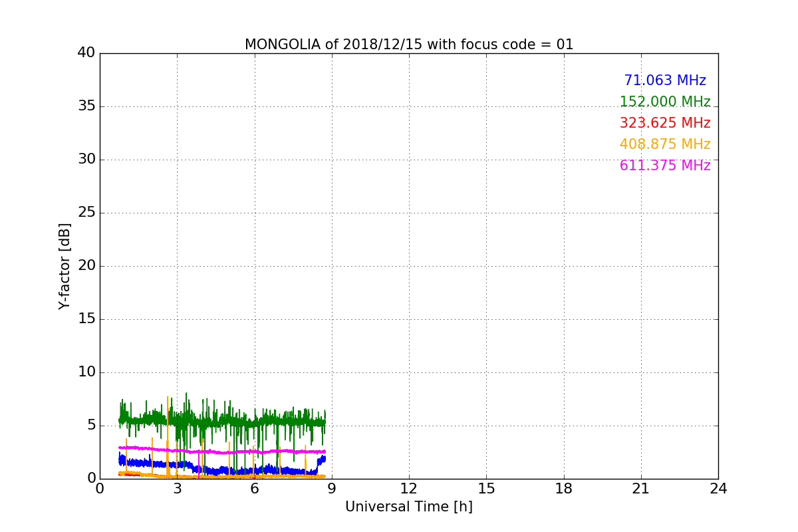Select the 71.063 MHz legend label
Viewport: 798px width, 532px height.
tap(665, 80)
